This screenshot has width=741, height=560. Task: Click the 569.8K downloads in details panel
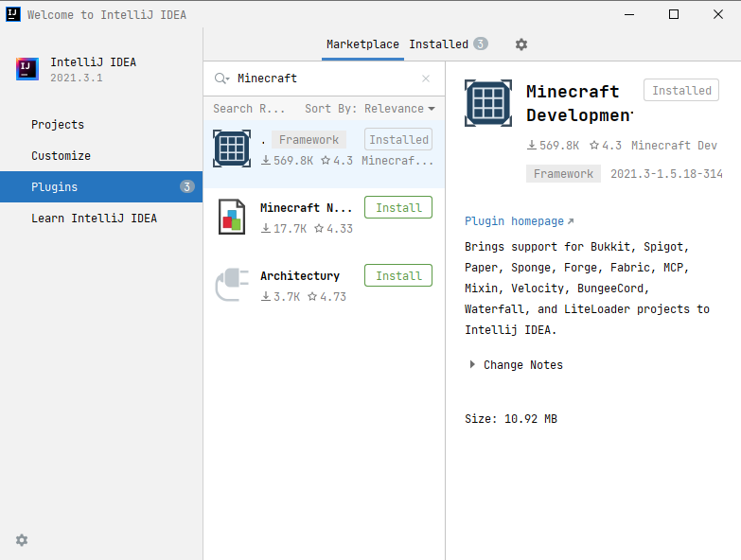[x=554, y=146]
